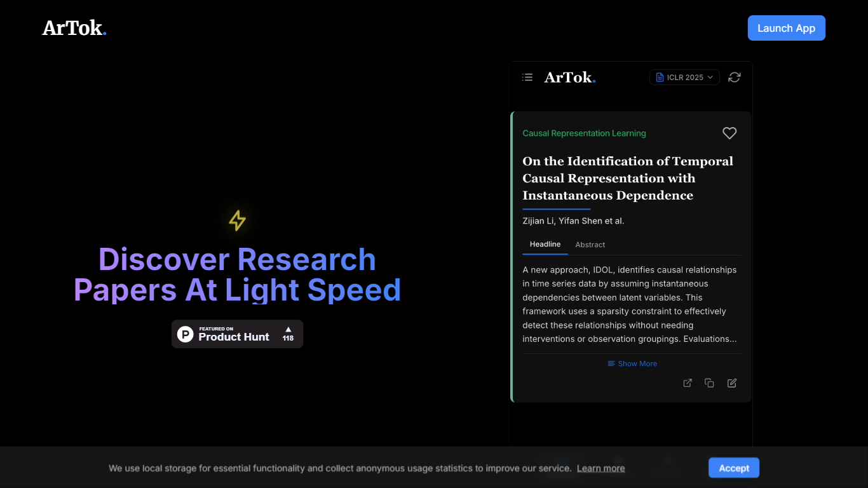Click the Discover Research Papers headline
The height and width of the screenshot is (488, 868).
click(x=237, y=274)
